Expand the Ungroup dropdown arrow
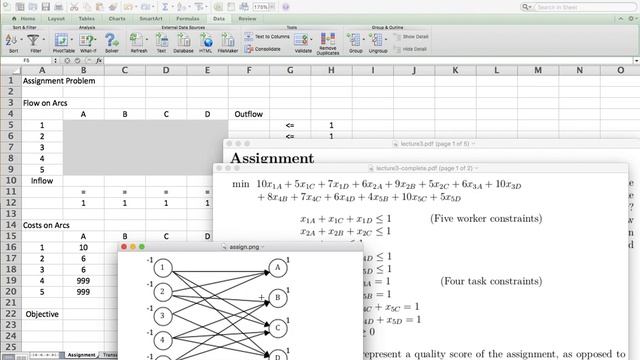The width and height of the screenshot is (640, 360). pyautogui.click(x=386, y=40)
